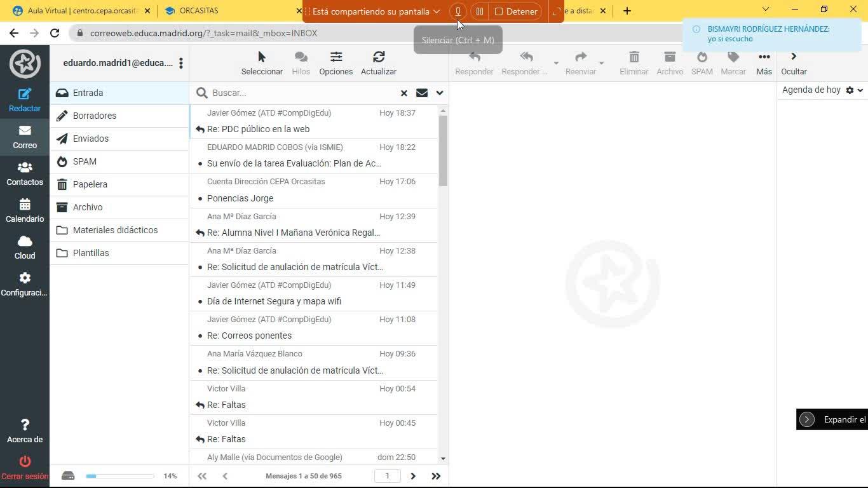Open the Archivo folder in list

point(119,207)
